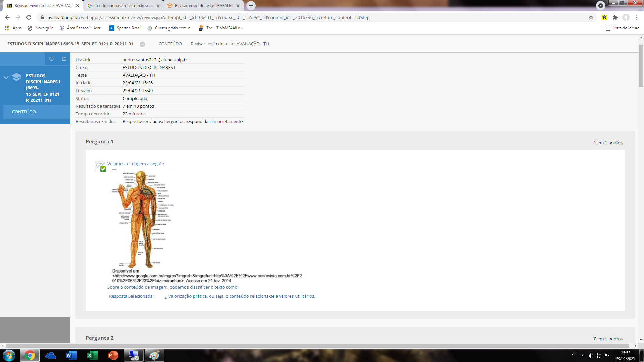Click the browser reload page icon

tap(29, 17)
